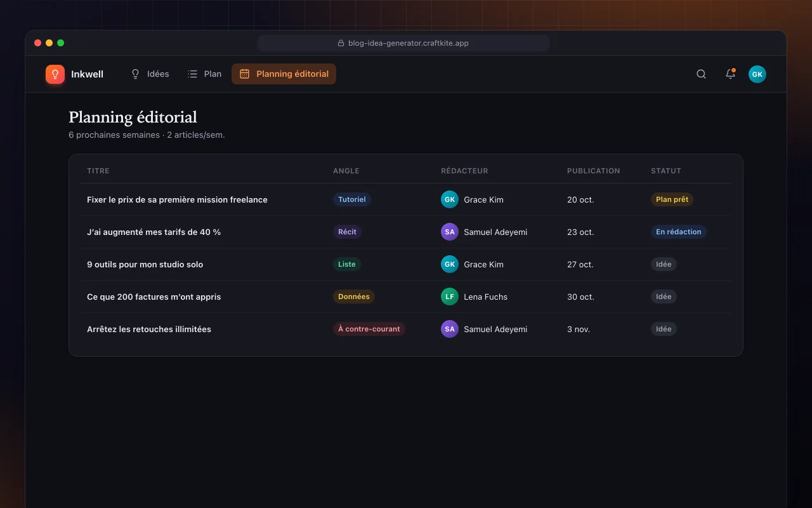This screenshot has height=508, width=812.
Task: Sort by the ANGLE column header
Action: coord(346,171)
